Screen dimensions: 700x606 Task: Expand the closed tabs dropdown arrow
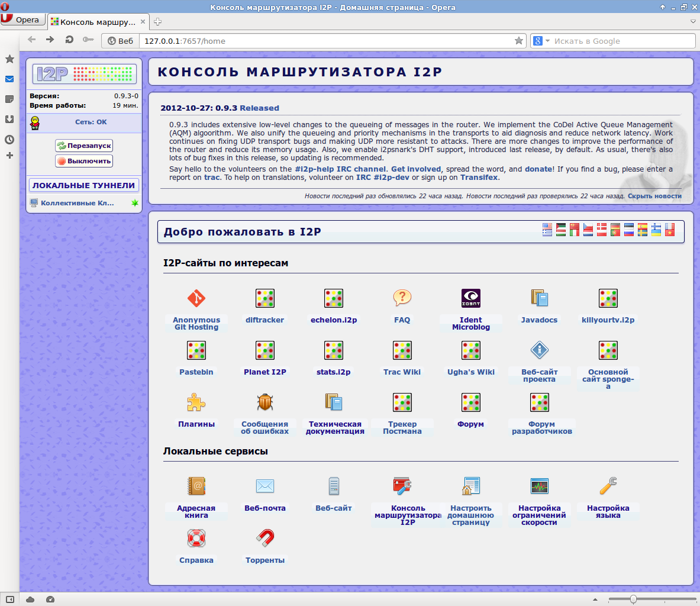693,21
